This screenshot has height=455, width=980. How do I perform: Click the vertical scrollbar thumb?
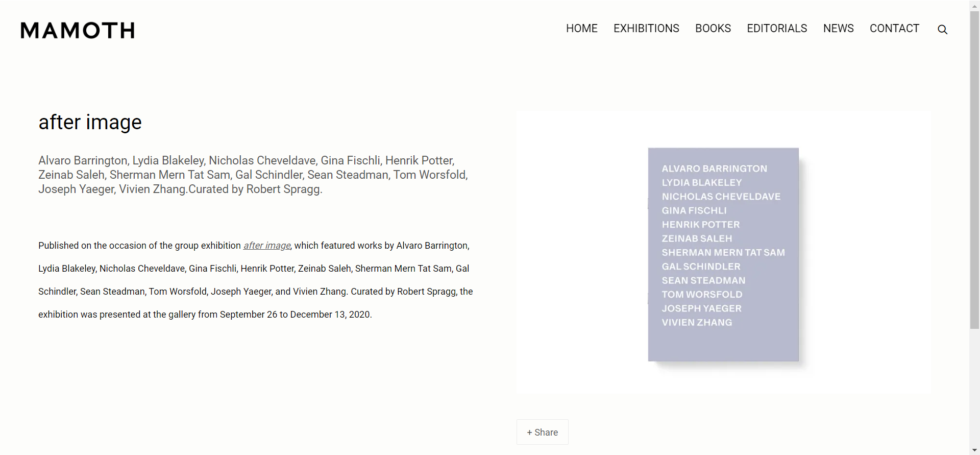point(974,170)
